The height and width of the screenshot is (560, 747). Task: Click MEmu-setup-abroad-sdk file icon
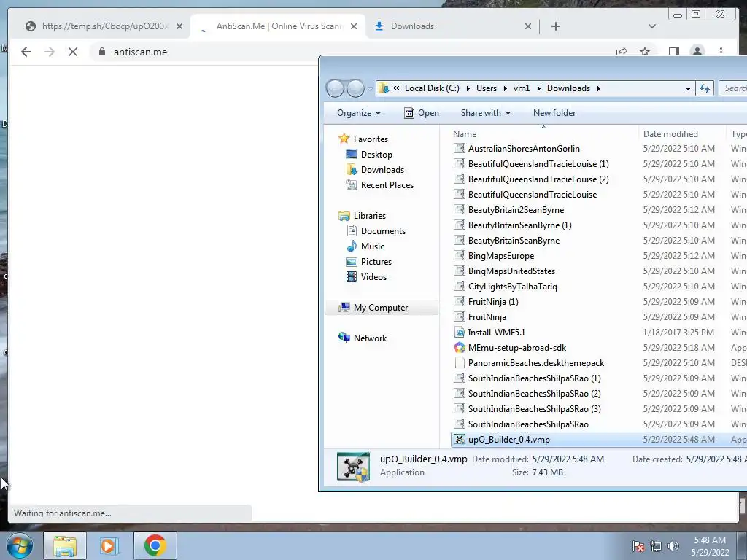click(x=460, y=348)
